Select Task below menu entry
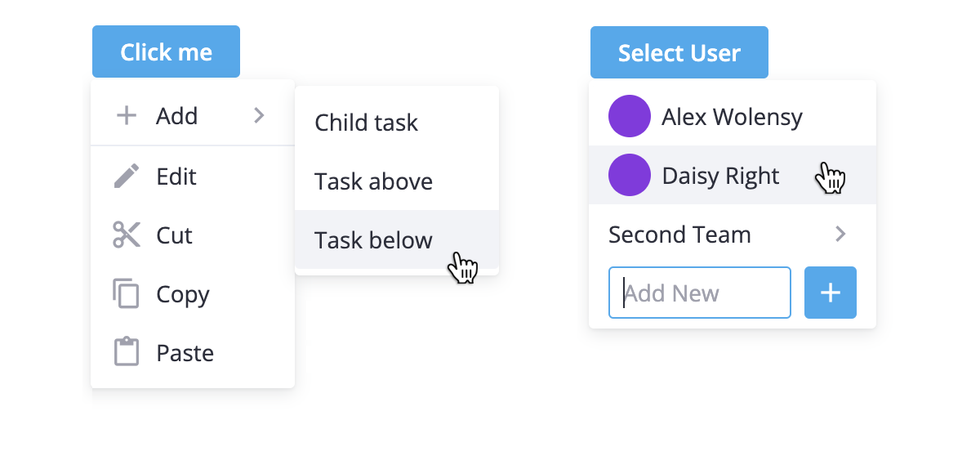Screen dimensions: 980x456 397,239
